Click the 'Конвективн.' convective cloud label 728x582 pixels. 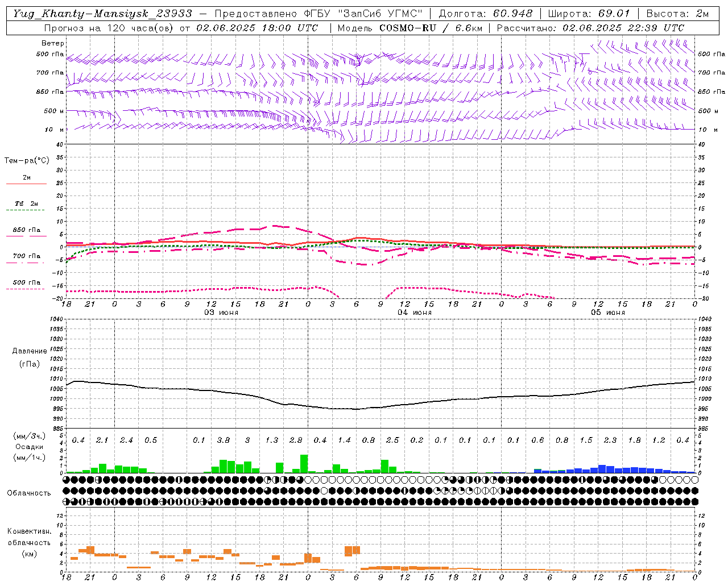pos(29,531)
